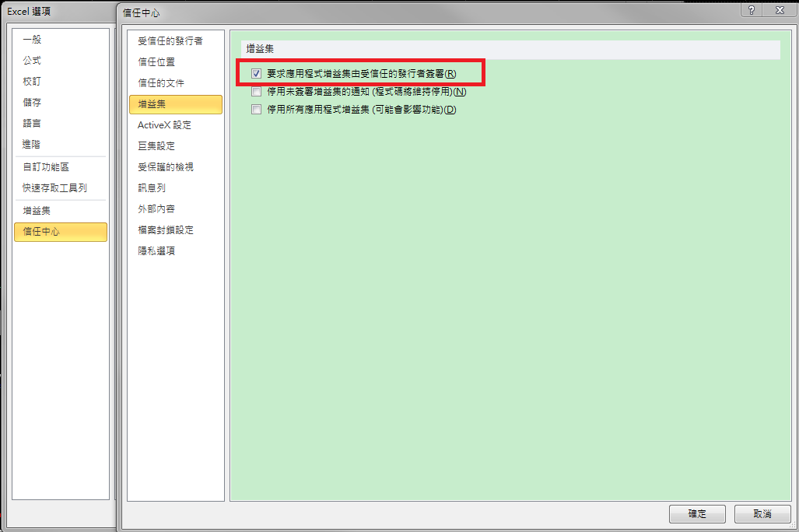Viewport: 799px width, 532px height.
Task: Confirm with the 確定 button
Action: [x=697, y=514]
